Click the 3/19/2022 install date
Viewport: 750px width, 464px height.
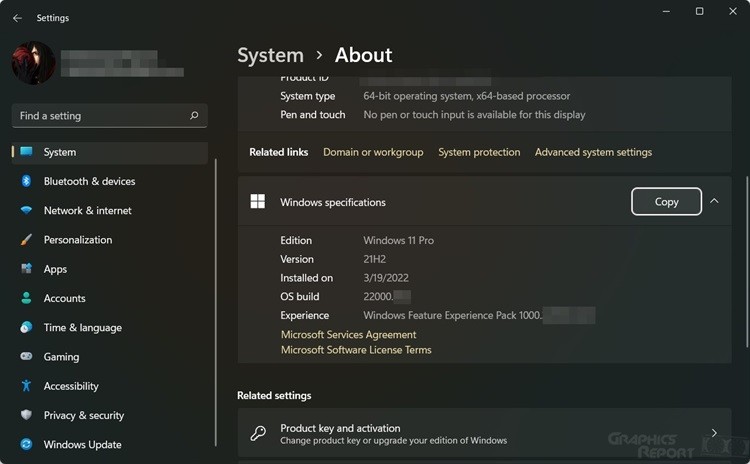(386, 278)
